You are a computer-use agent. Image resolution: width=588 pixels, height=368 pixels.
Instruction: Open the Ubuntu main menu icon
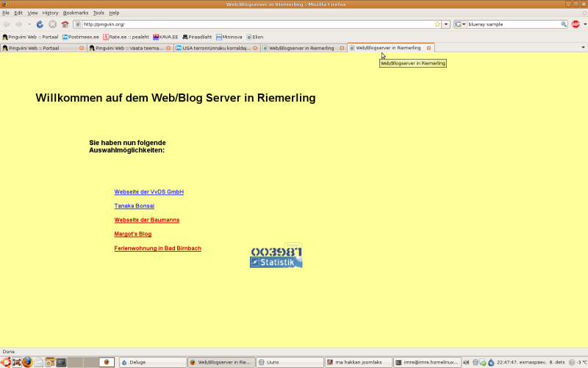[5, 362]
